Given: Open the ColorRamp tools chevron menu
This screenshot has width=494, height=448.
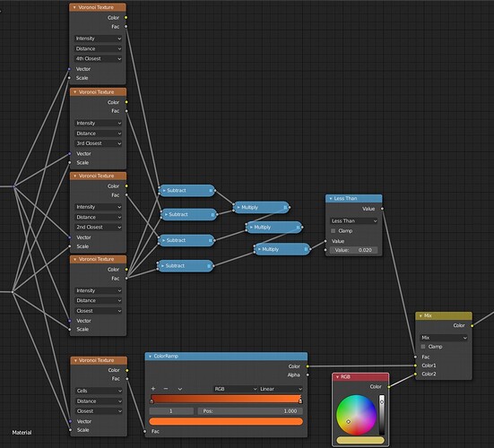Looking at the screenshot, I should [x=180, y=389].
